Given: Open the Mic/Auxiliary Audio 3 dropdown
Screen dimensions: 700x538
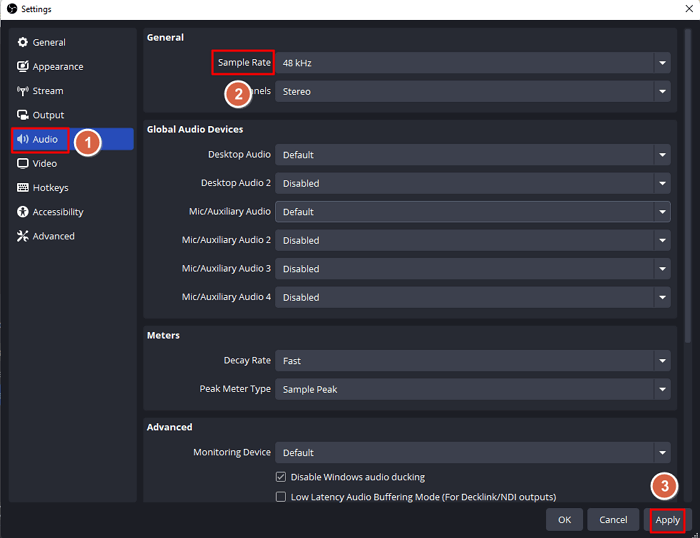Looking at the screenshot, I should (473, 269).
